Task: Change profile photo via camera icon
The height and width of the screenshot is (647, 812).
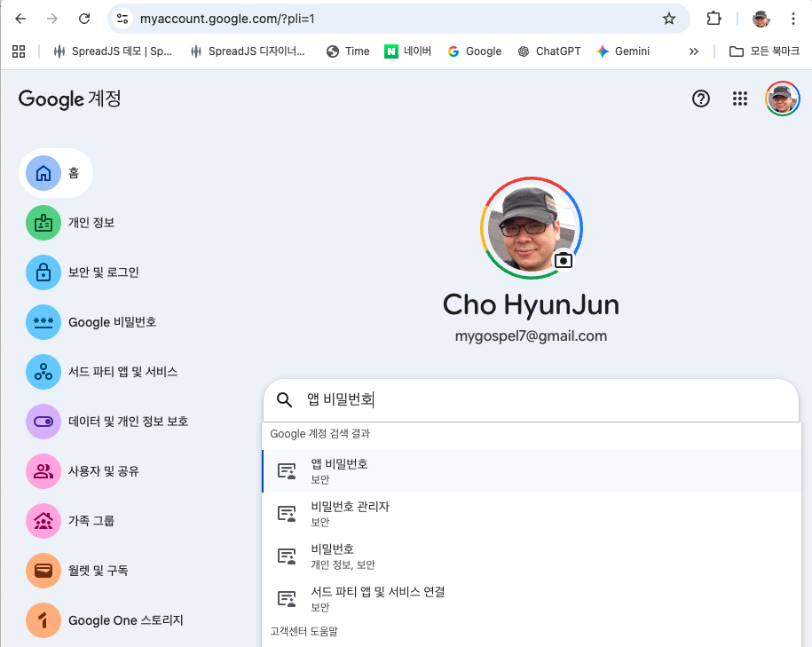Action: pyautogui.click(x=564, y=260)
